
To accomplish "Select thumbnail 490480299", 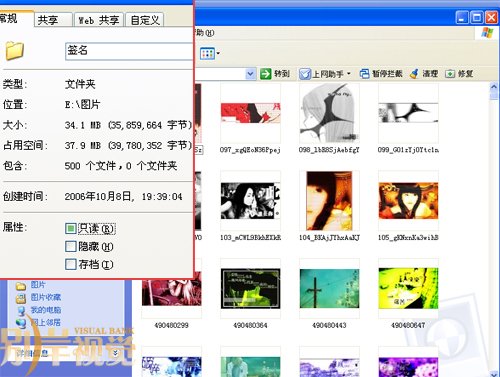I will (x=171, y=294).
